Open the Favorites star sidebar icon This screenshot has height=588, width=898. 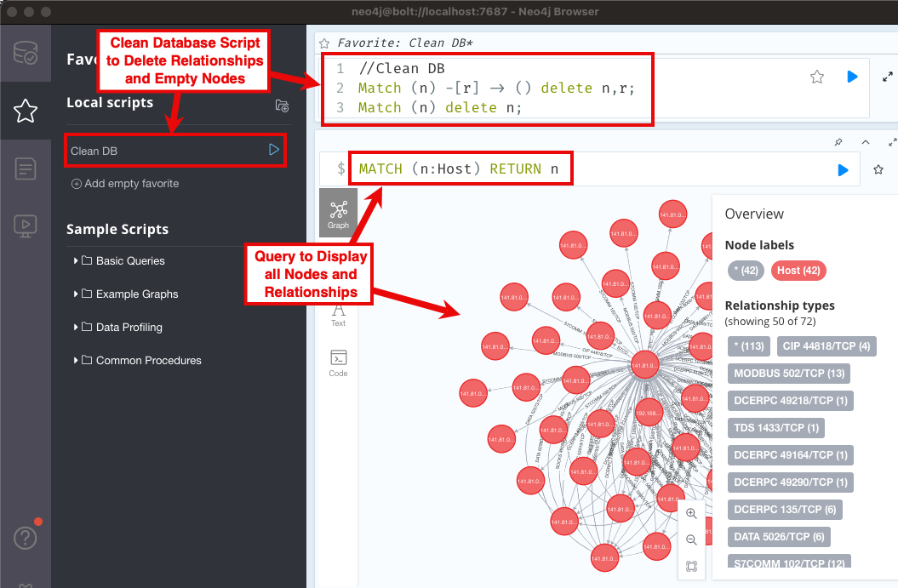(26, 111)
